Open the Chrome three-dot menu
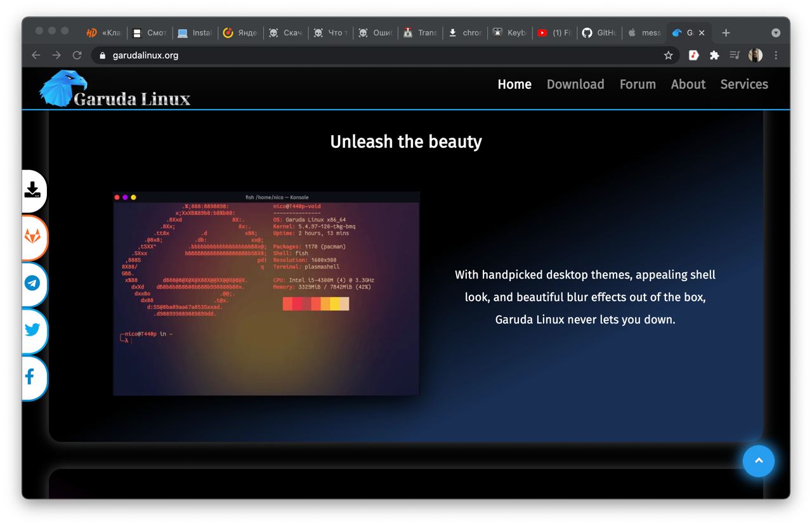Image resolution: width=812 pixels, height=526 pixels. (776, 55)
